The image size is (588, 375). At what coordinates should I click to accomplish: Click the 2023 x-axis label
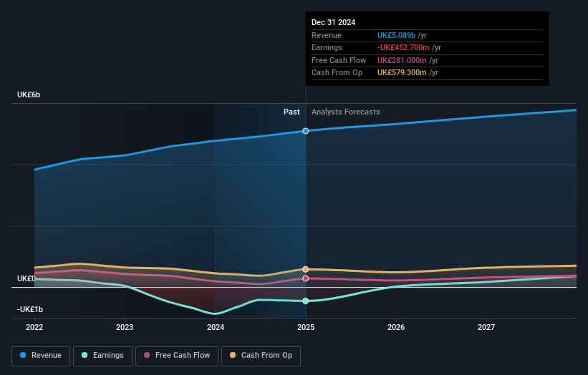[125, 327]
